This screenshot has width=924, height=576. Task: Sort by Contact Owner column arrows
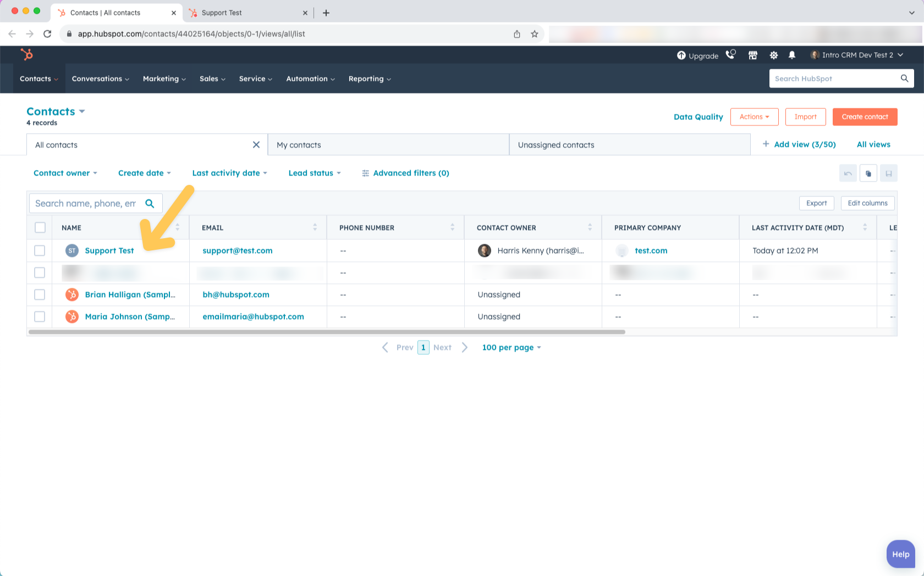[590, 227]
